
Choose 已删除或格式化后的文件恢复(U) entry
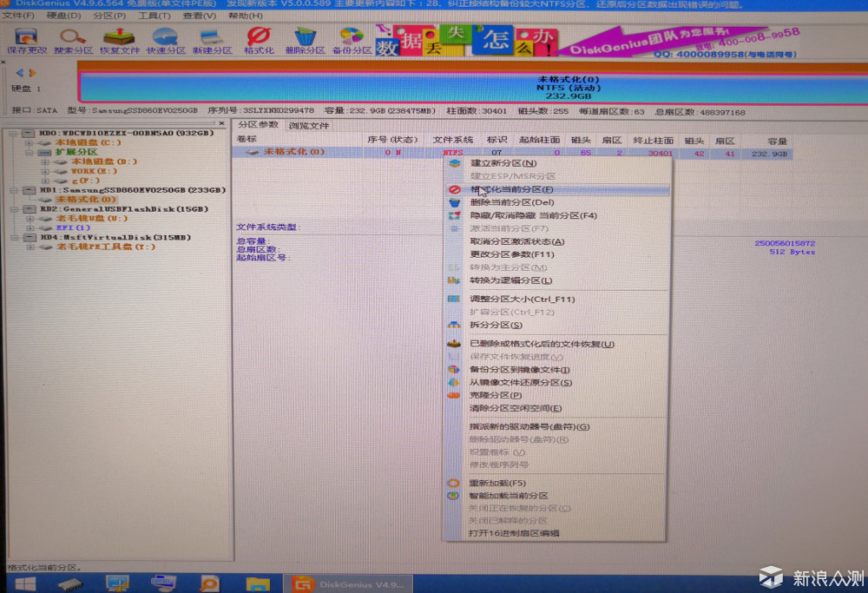coord(557,344)
